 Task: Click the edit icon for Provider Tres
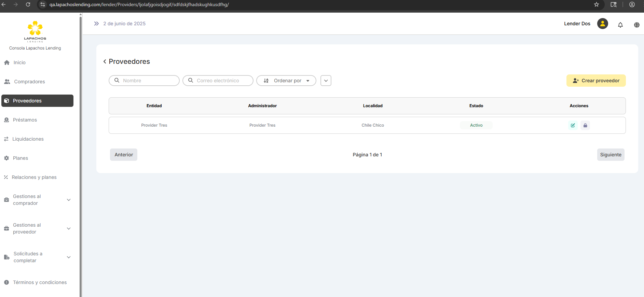(573, 125)
